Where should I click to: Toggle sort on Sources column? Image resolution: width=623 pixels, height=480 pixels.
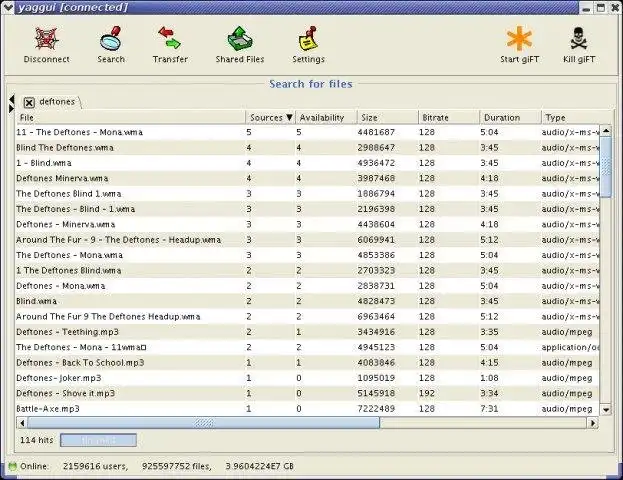[271, 118]
